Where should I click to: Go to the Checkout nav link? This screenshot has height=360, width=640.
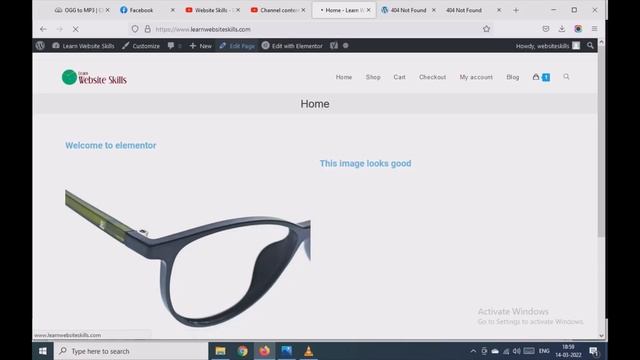click(x=432, y=77)
